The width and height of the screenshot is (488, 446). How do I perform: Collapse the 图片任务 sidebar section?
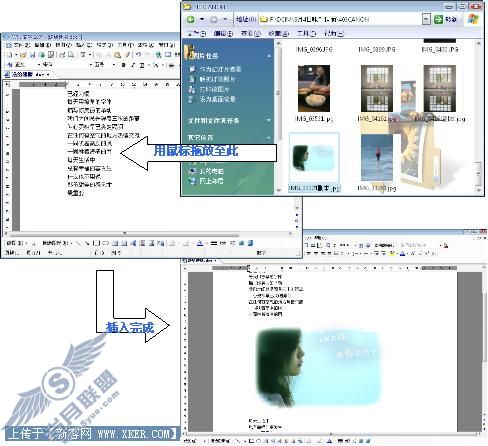[269, 56]
